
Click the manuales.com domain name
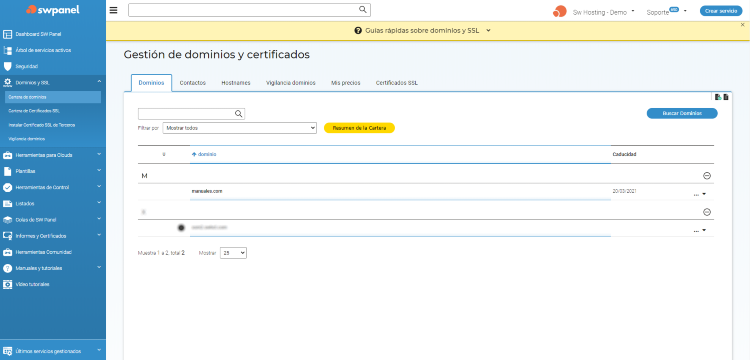point(207,191)
